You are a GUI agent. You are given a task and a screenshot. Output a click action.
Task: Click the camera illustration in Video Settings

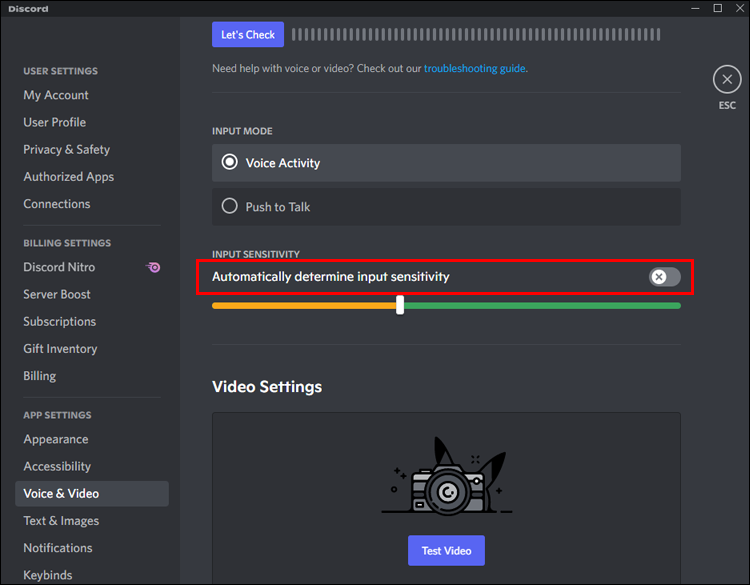(x=446, y=477)
